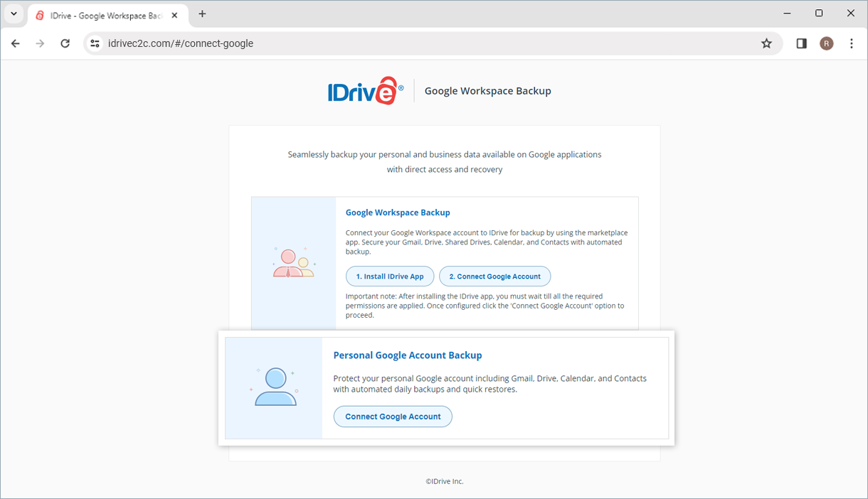This screenshot has height=499, width=868.
Task: Click the browser forward arrow
Action: click(41, 43)
